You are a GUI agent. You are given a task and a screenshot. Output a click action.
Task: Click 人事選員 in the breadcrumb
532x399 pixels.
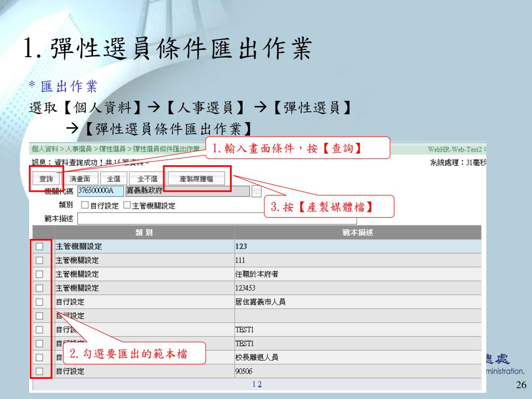coord(78,149)
